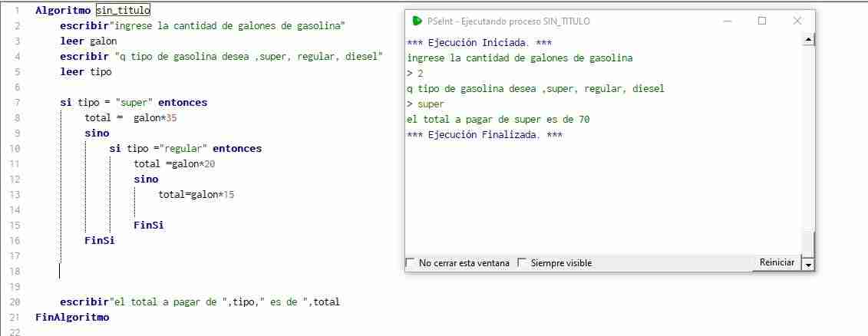Click the PSeInt green logo icon in title bar
This screenshot has height=336, width=868.
pyautogui.click(x=417, y=21)
